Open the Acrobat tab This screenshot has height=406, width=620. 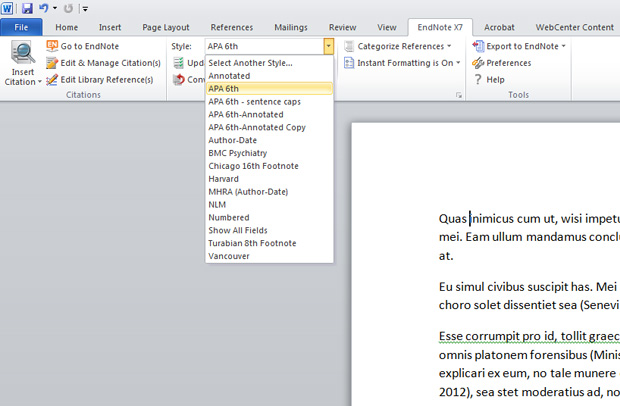click(499, 27)
